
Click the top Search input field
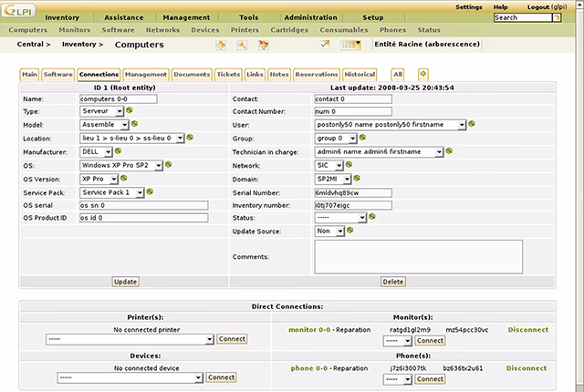523,17
